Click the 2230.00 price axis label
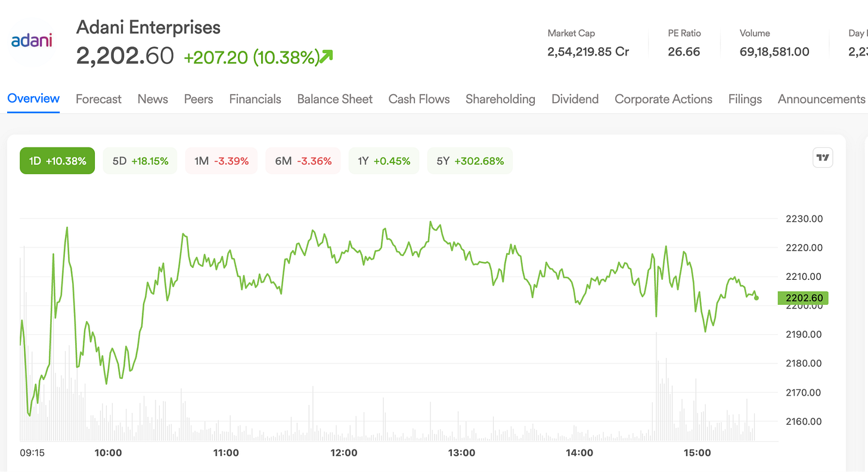The height and width of the screenshot is (472, 868). (804, 219)
